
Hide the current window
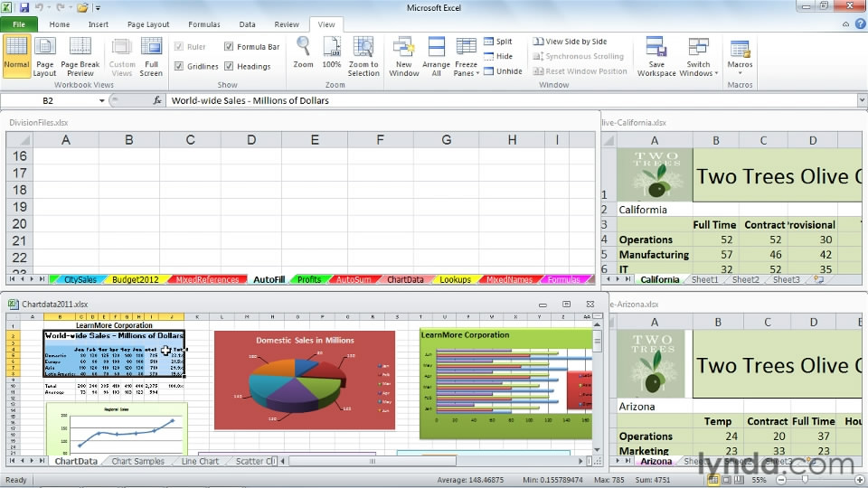[x=498, y=56]
